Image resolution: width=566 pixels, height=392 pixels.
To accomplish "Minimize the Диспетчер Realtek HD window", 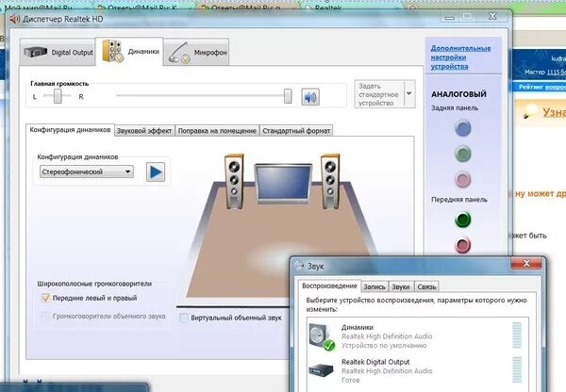I will (x=449, y=17).
